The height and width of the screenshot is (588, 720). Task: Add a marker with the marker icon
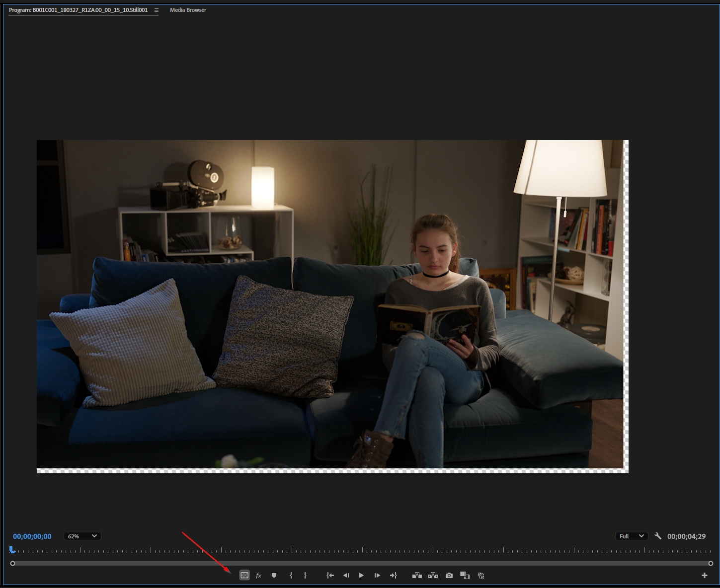point(274,575)
